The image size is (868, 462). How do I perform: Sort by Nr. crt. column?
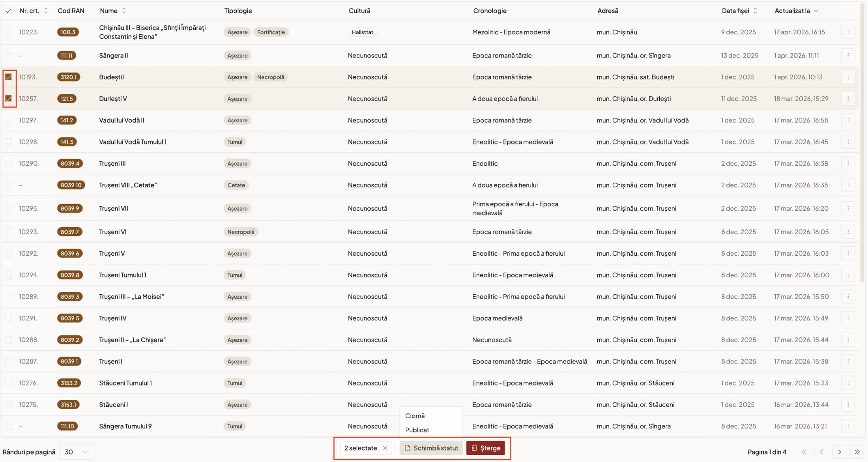pos(34,11)
